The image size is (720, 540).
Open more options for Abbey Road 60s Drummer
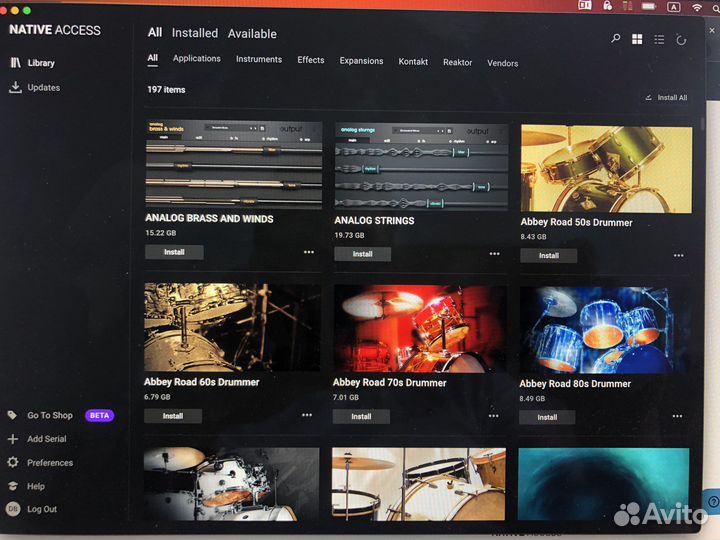click(x=308, y=415)
